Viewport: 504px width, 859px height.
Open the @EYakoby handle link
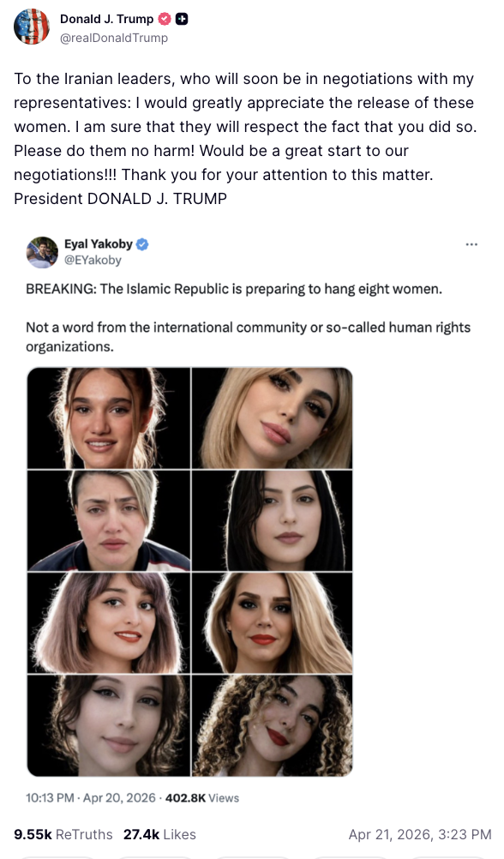tap(93, 260)
